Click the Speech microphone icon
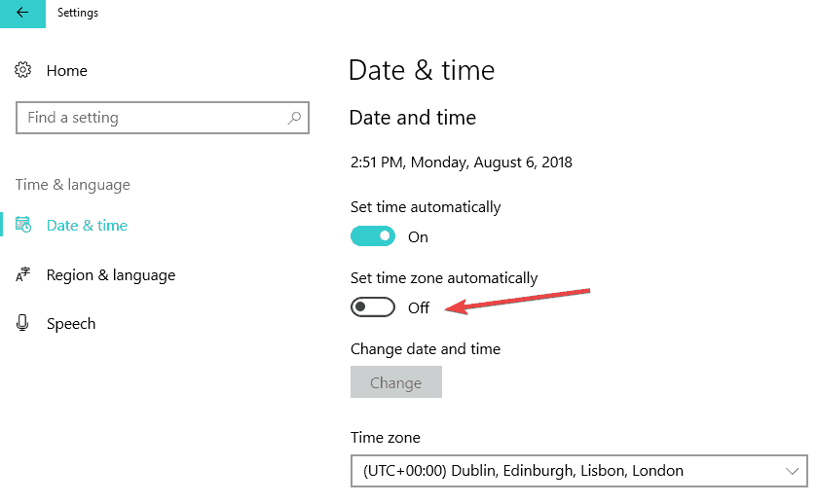 point(22,323)
